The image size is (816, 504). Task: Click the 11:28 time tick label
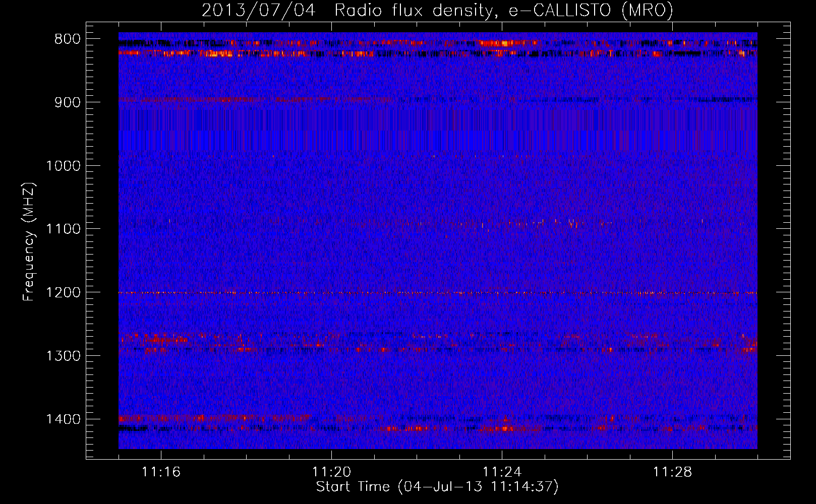click(673, 472)
